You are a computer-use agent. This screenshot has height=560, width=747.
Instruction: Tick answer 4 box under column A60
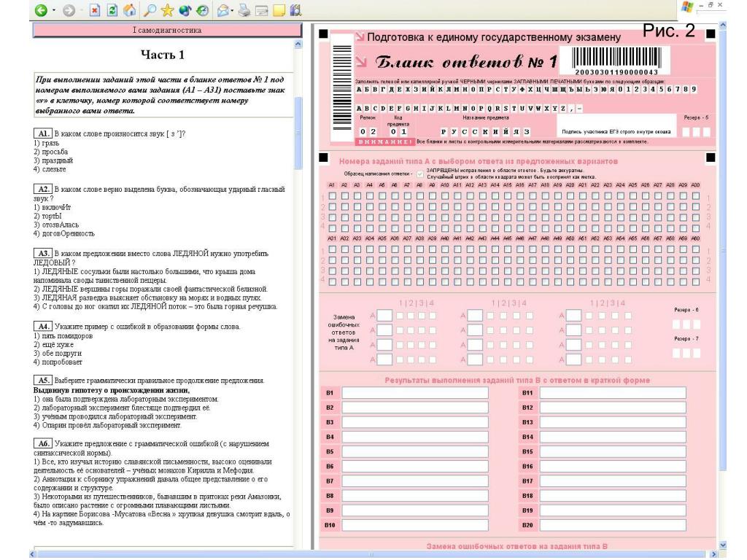[695, 282]
